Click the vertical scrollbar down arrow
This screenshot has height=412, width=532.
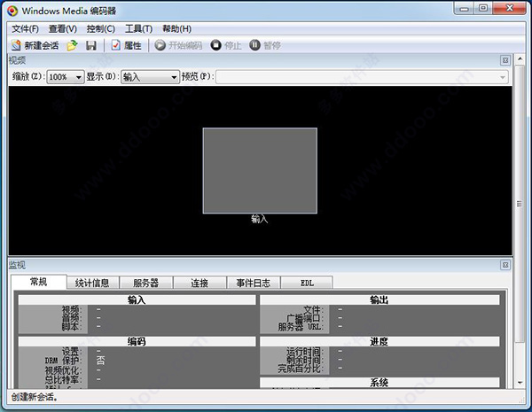[x=520, y=383]
